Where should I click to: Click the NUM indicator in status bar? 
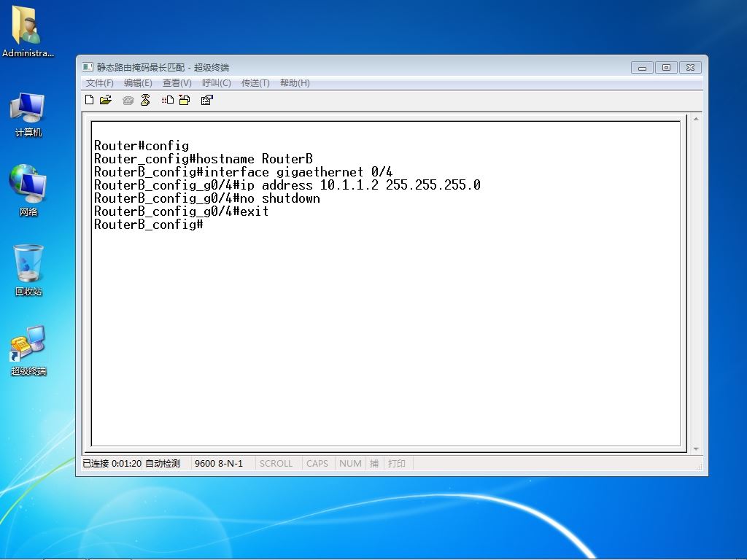[350, 463]
